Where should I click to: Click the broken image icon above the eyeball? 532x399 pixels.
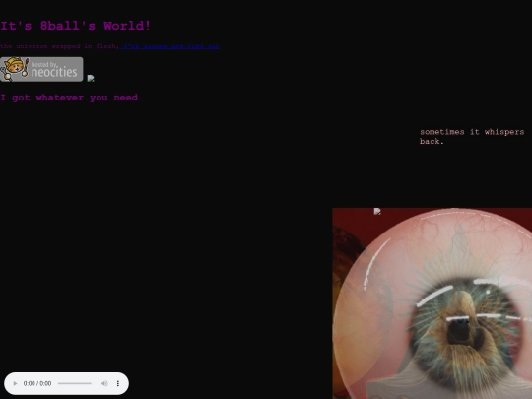[377, 212]
